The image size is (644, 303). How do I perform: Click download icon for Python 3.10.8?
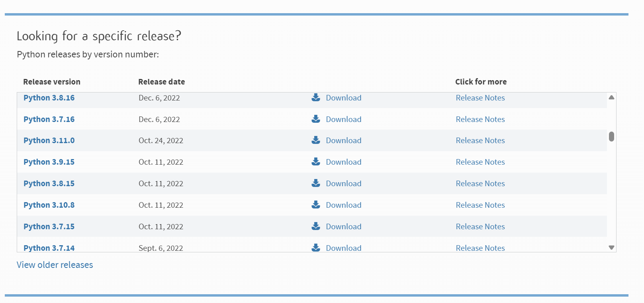[x=316, y=205]
